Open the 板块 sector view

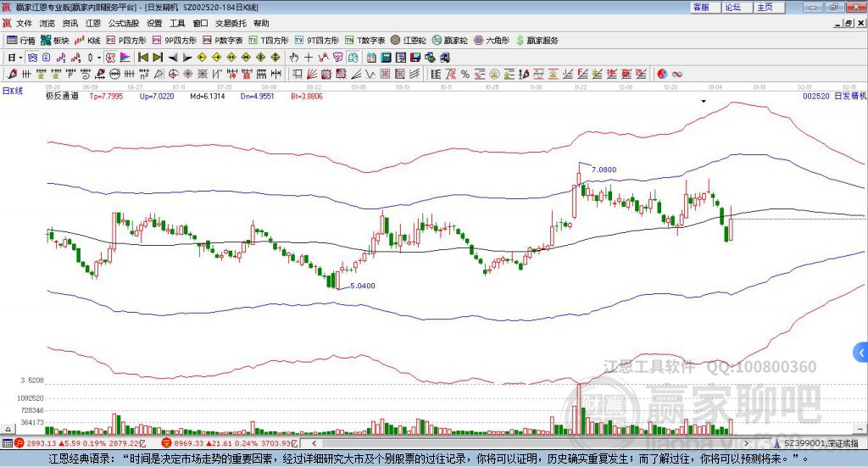55,41
